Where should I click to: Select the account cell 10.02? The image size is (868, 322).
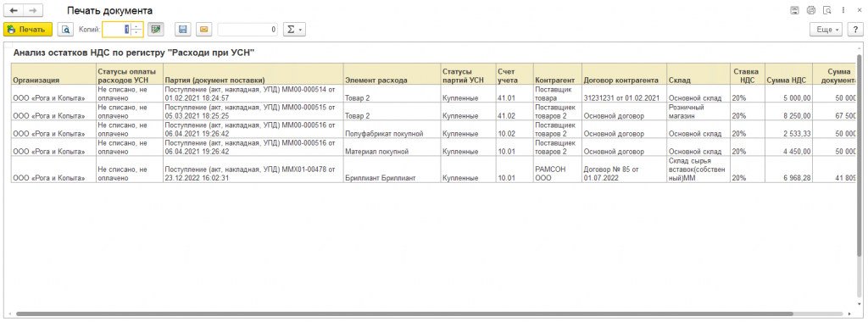(x=515, y=129)
